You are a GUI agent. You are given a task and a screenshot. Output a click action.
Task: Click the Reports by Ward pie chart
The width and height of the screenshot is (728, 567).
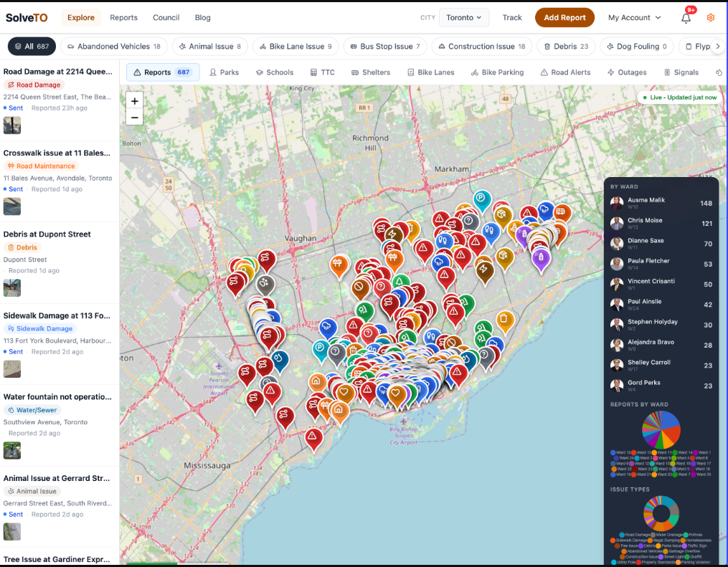pyautogui.click(x=661, y=430)
